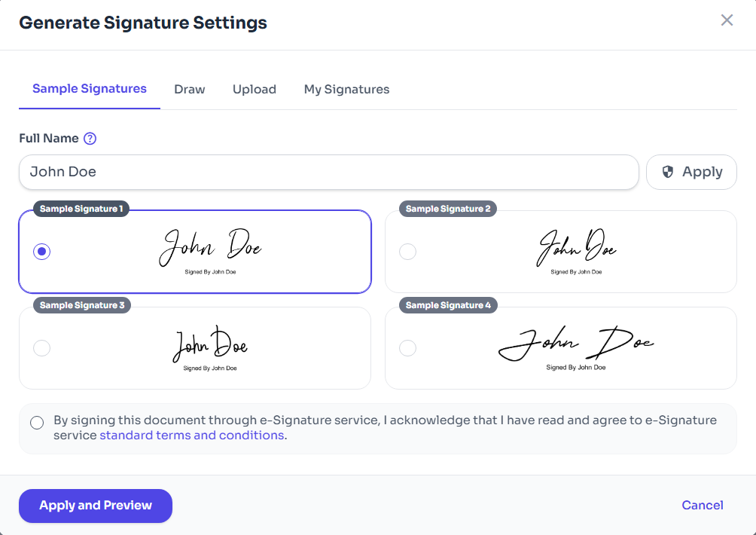Click Apply and Preview
The width and height of the screenshot is (756, 535).
coord(95,506)
